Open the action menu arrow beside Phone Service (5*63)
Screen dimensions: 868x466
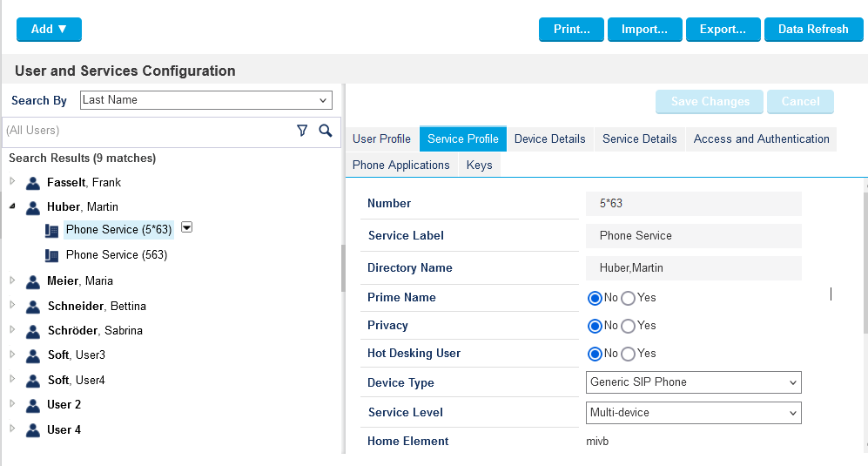click(x=186, y=227)
